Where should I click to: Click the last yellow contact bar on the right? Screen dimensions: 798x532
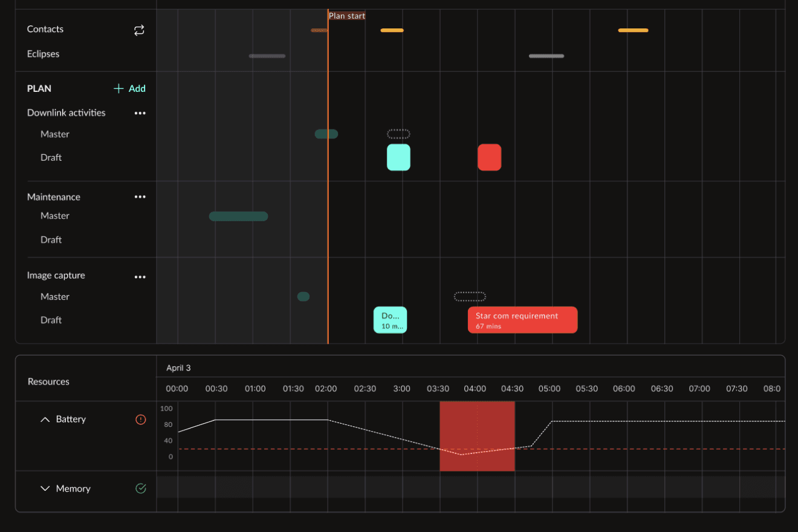(x=633, y=30)
